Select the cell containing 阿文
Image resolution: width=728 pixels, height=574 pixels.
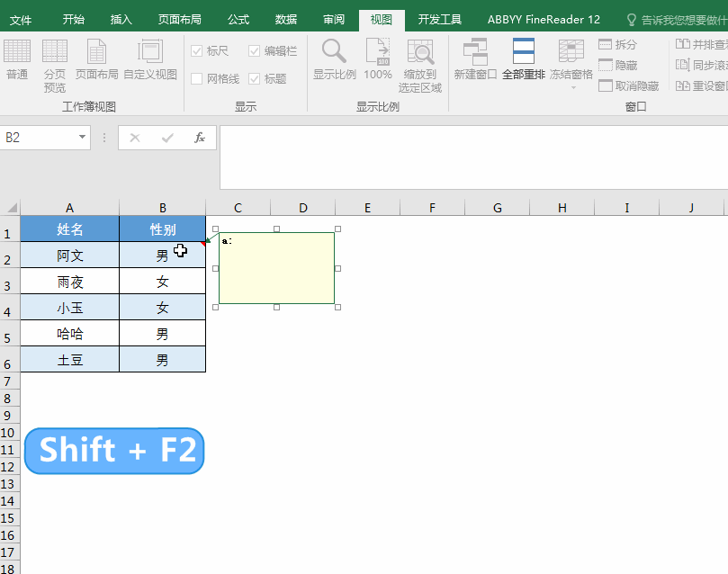(x=69, y=255)
